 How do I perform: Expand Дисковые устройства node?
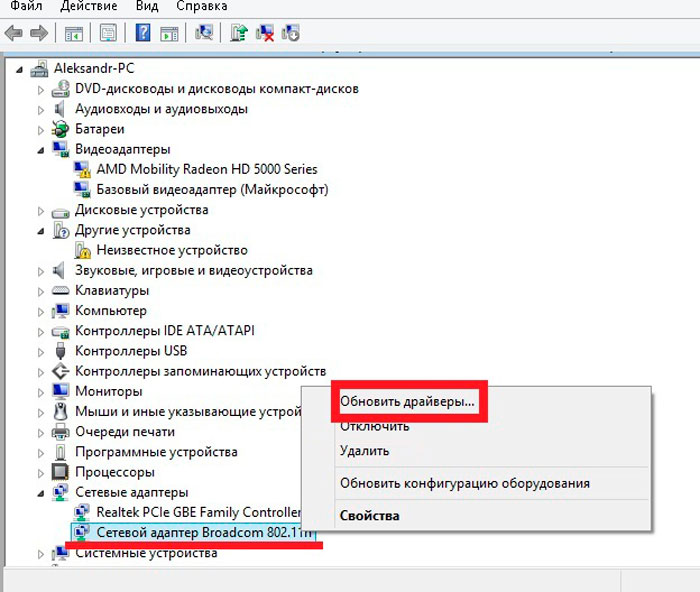coord(41,211)
